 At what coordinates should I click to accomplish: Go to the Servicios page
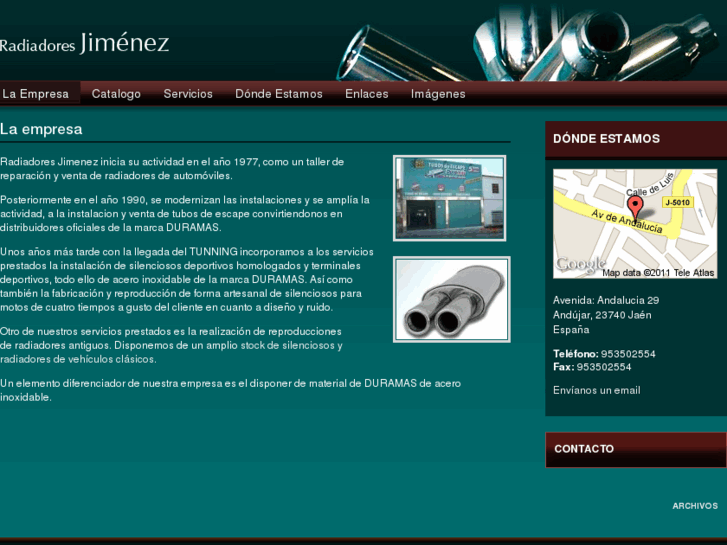(188, 94)
